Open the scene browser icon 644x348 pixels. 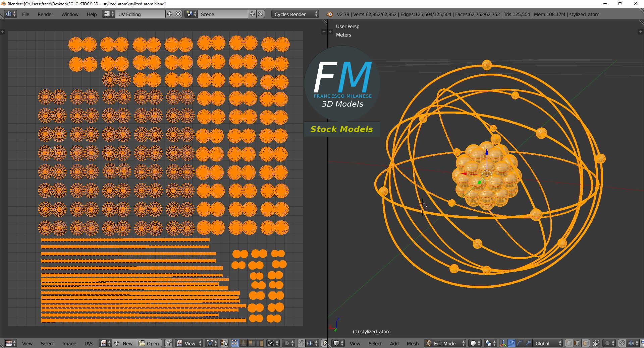coord(191,14)
